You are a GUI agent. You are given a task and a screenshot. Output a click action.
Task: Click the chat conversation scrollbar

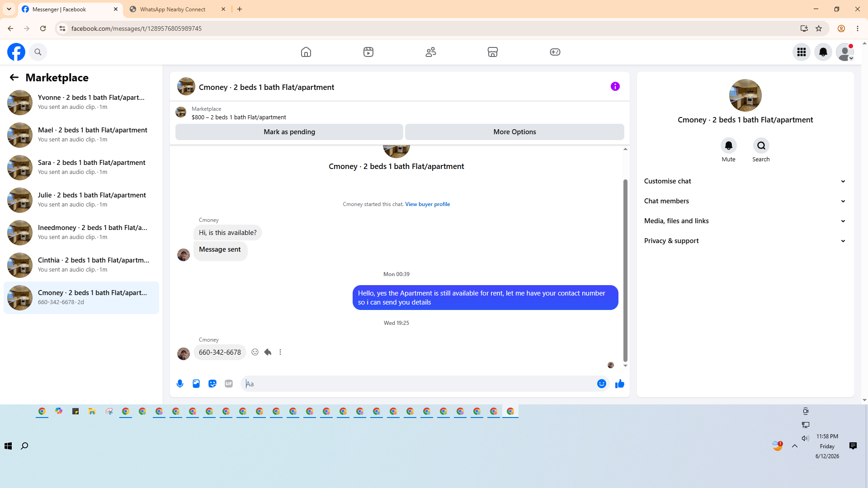coord(625,271)
